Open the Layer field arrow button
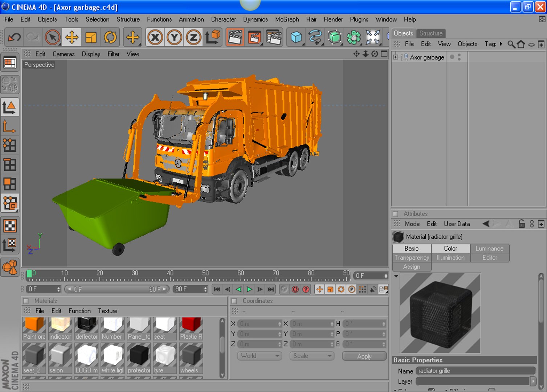This screenshot has width=547, height=392. tap(533, 381)
